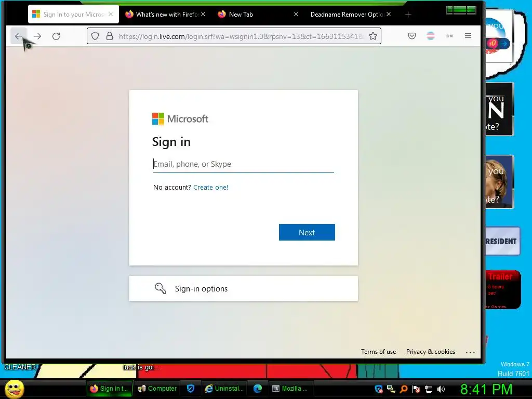
Task: Switch to 'What's new with Firefox' tab
Action: coord(166,14)
